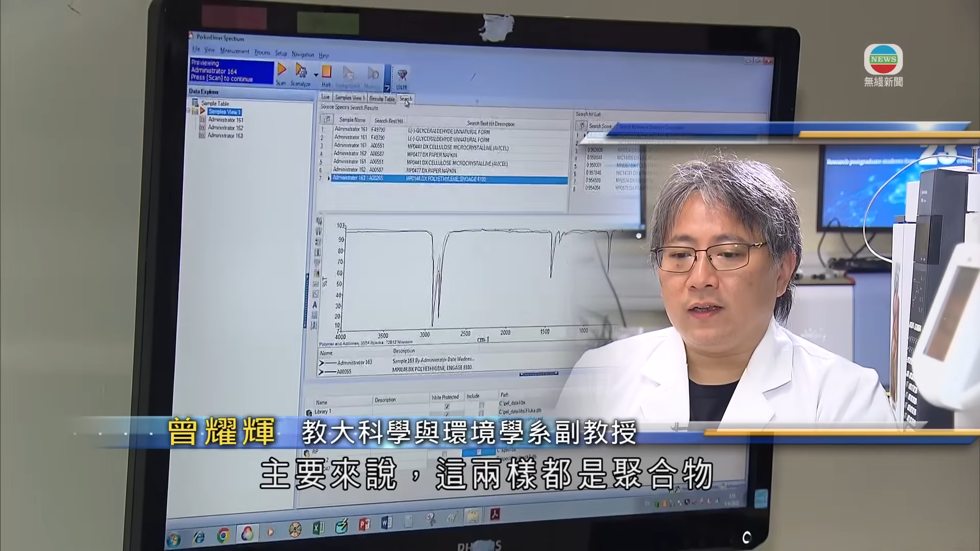Open the Measurement menu
Screen dimensions: 980x551
[x=234, y=51]
